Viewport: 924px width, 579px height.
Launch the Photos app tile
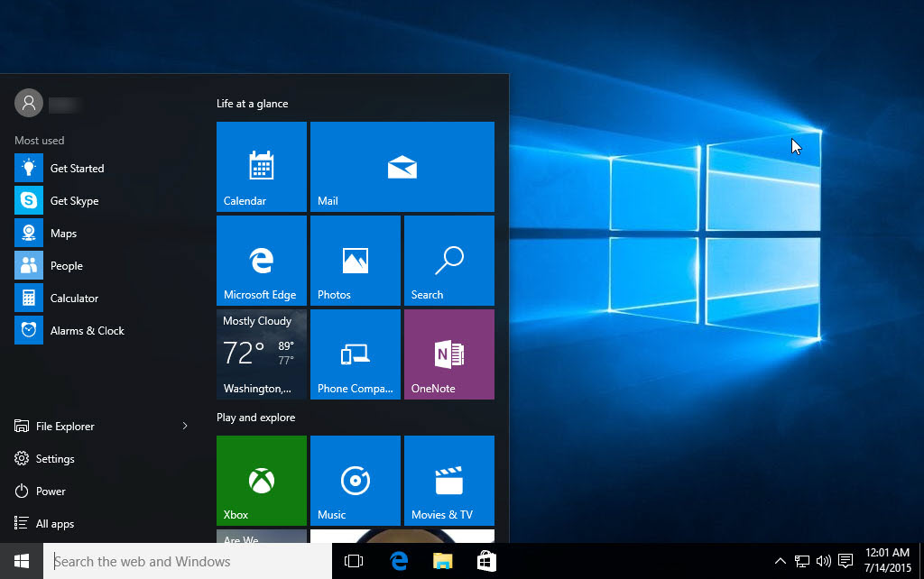355,261
